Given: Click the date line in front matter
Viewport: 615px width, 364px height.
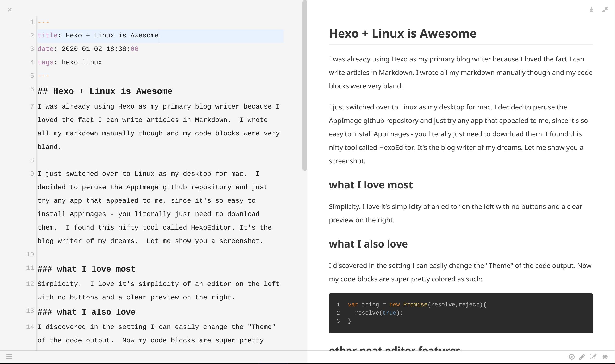Looking at the screenshot, I should (88, 49).
